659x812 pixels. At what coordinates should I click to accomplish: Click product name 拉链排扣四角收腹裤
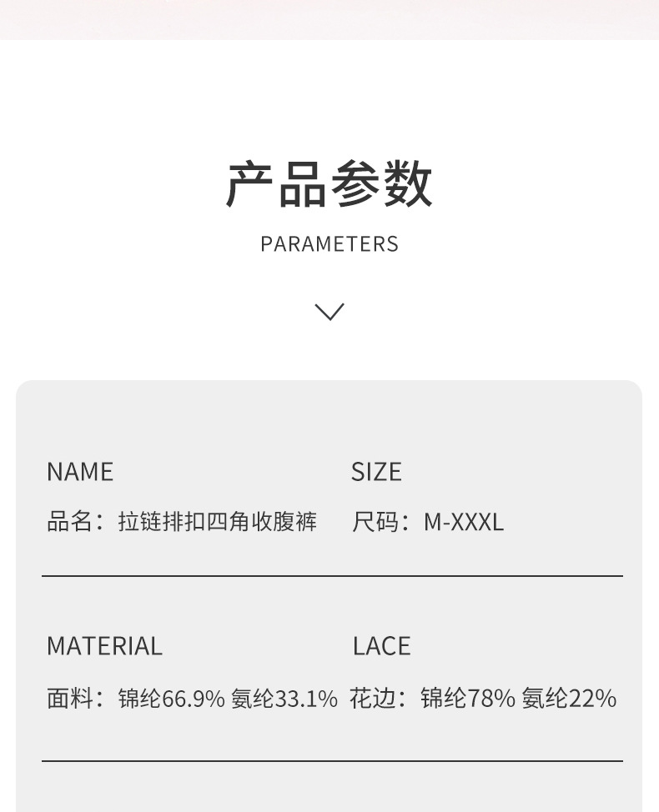[218, 523]
